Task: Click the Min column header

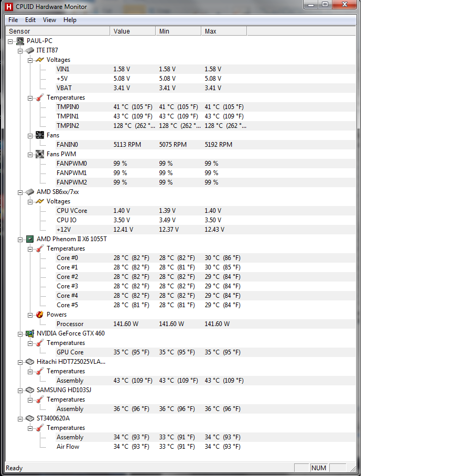Action: [179, 31]
